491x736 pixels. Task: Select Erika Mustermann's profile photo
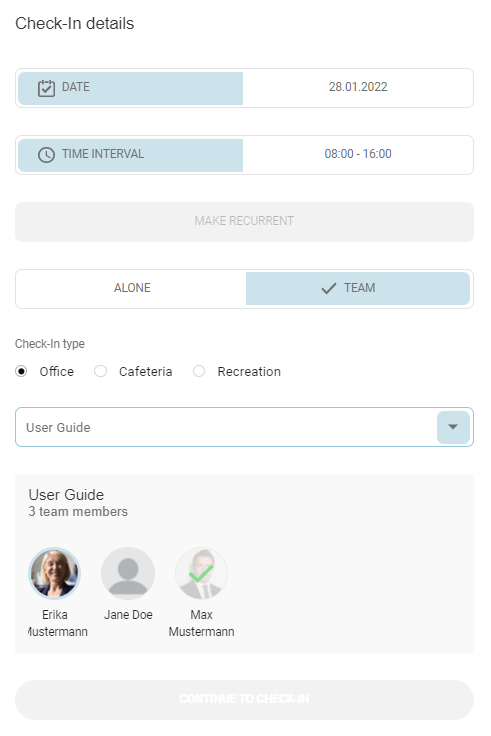tap(54, 573)
